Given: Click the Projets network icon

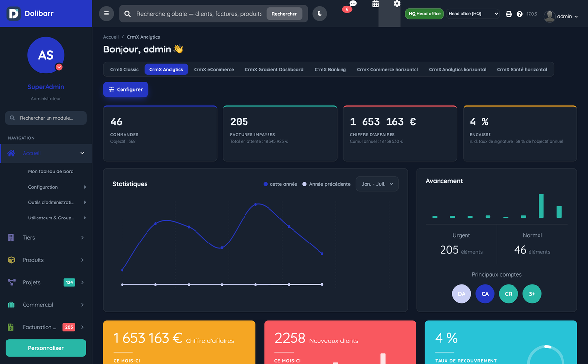Looking at the screenshot, I should coord(12,282).
